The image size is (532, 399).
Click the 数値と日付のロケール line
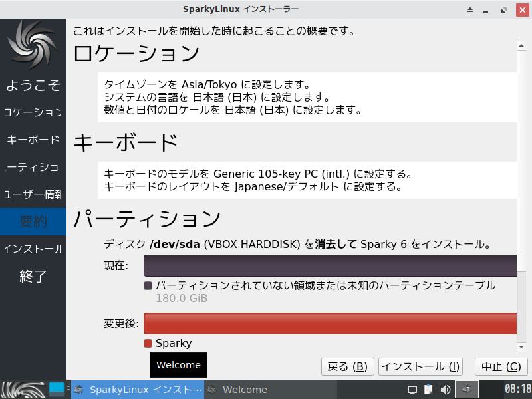[x=233, y=110]
